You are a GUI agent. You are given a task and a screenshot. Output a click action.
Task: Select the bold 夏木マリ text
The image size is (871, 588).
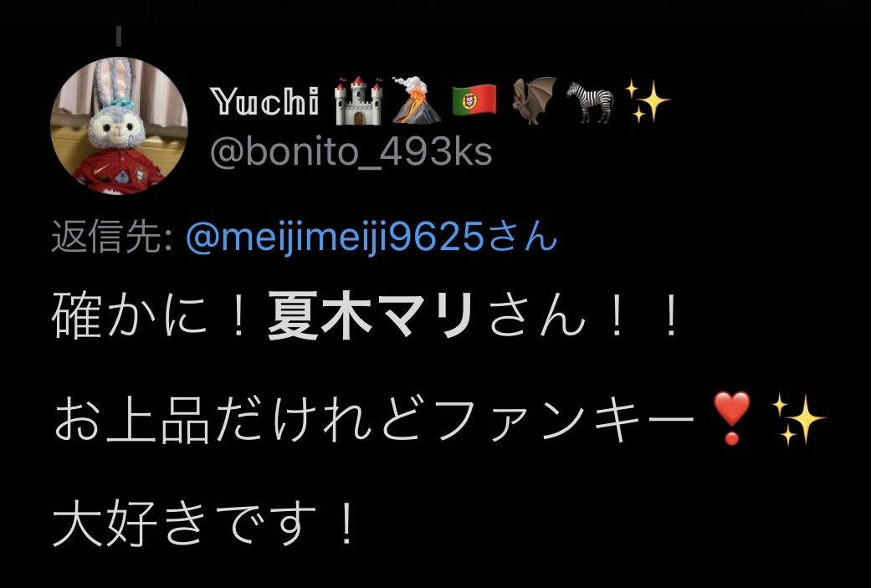[x=371, y=316]
